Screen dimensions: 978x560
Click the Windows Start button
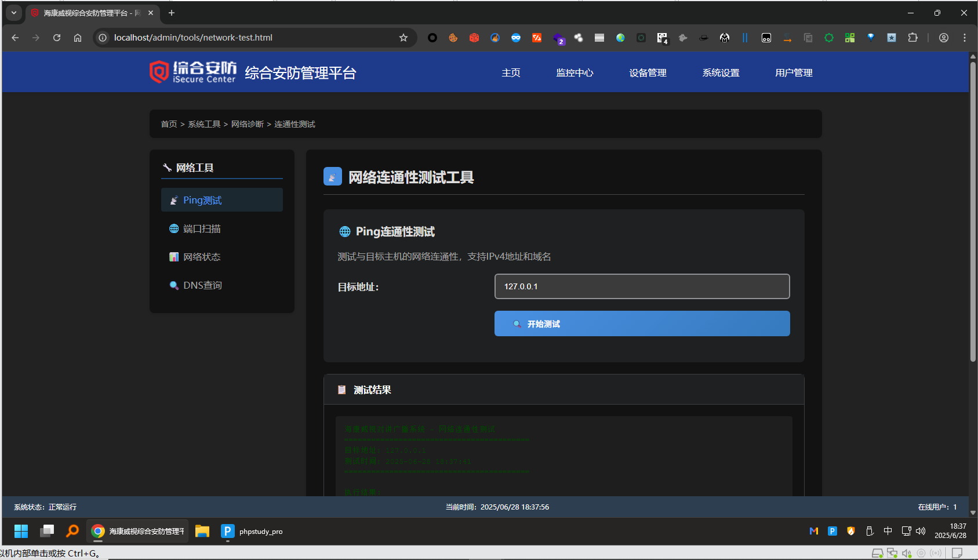(x=21, y=531)
